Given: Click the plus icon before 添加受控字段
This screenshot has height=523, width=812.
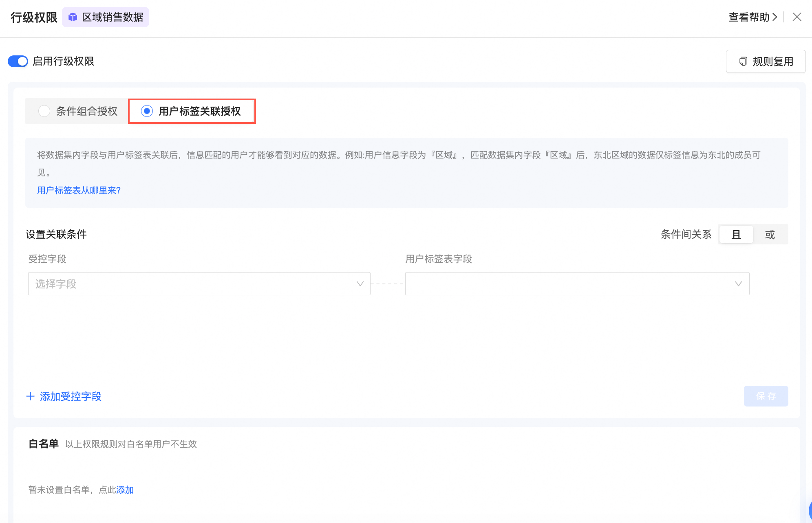Looking at the screenshot, I should click(x=30, y=396).
